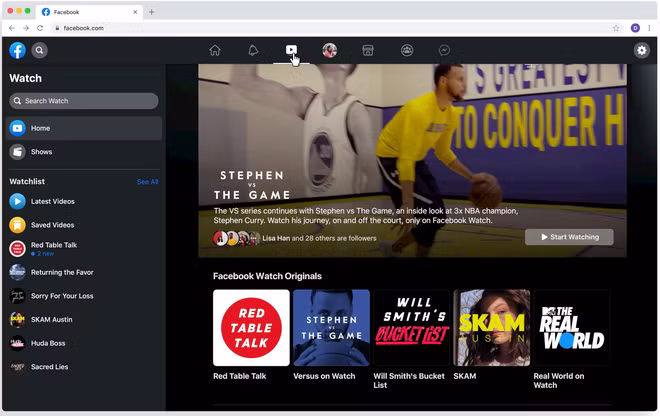
Task: Open Messenger icon in top navigation
Action: [445, 51]
